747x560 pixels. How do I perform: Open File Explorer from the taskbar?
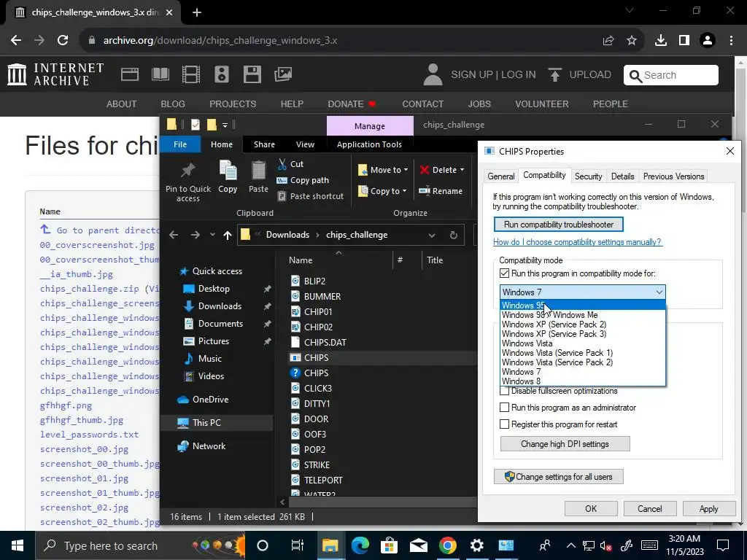[330, 545]
